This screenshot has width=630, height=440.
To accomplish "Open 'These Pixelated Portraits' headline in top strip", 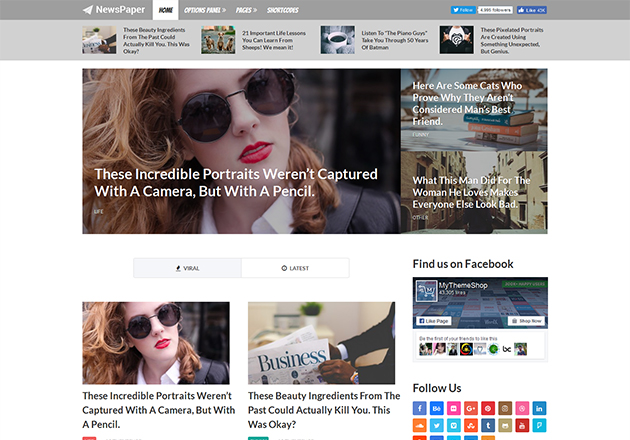I will tap(512, 40).
